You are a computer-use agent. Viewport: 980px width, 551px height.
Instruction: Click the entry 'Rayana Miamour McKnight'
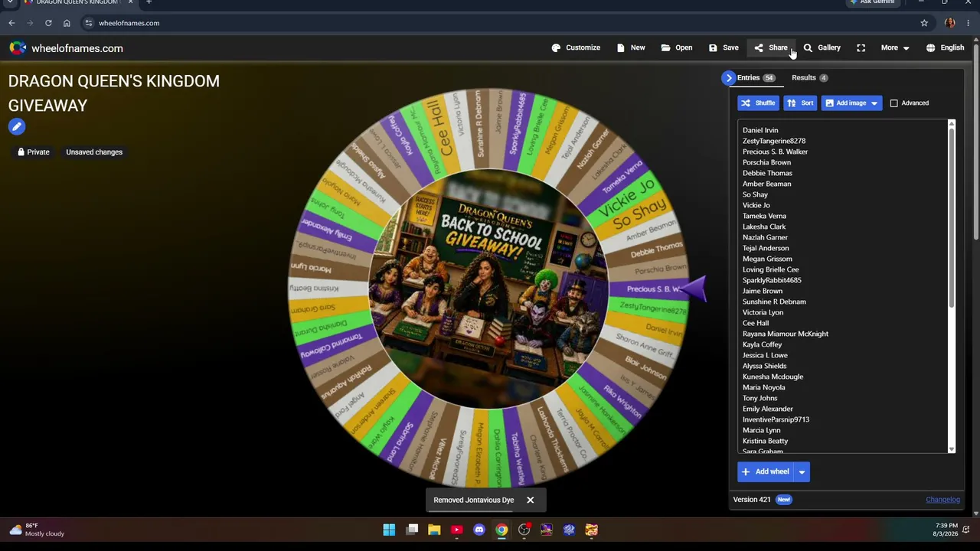pos(786,334)
